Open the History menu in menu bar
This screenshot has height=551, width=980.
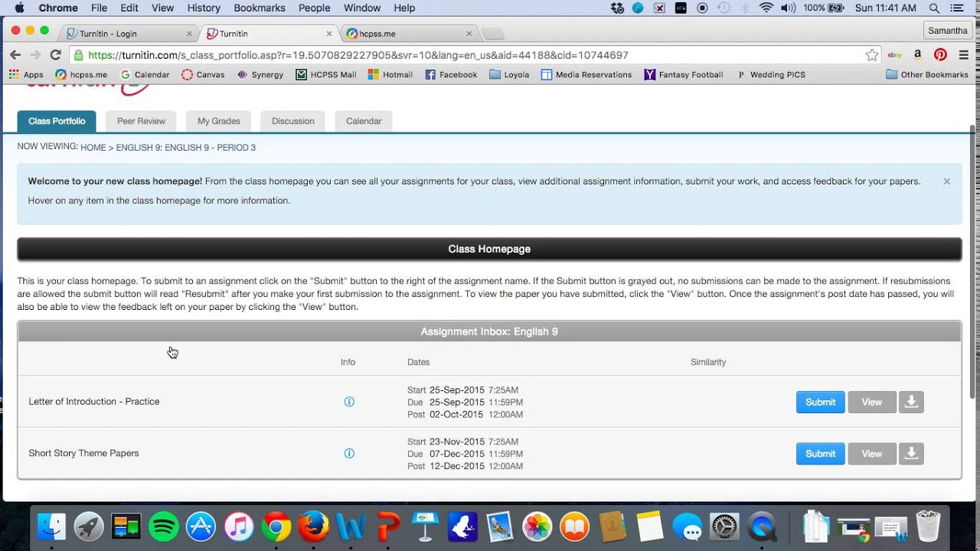204,8
